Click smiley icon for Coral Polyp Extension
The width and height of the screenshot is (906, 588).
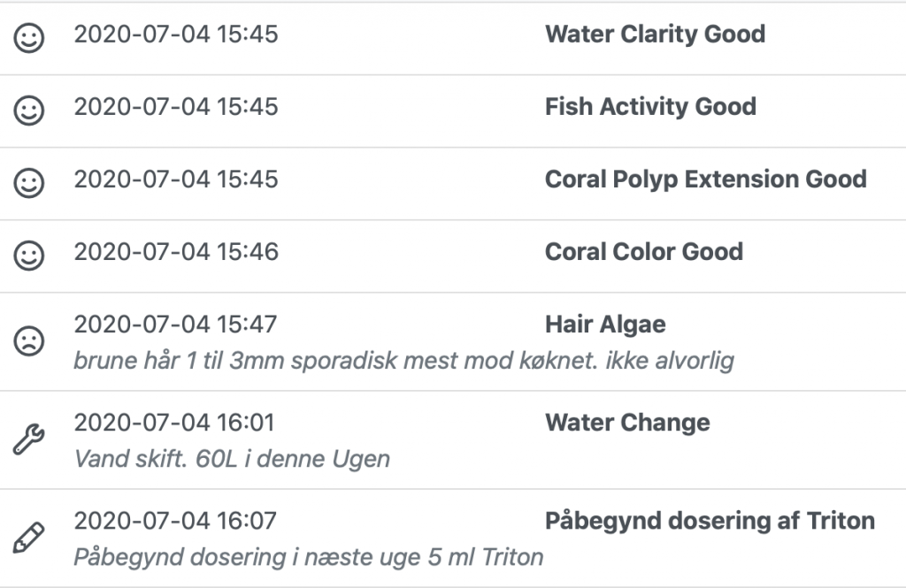point(29,183)
